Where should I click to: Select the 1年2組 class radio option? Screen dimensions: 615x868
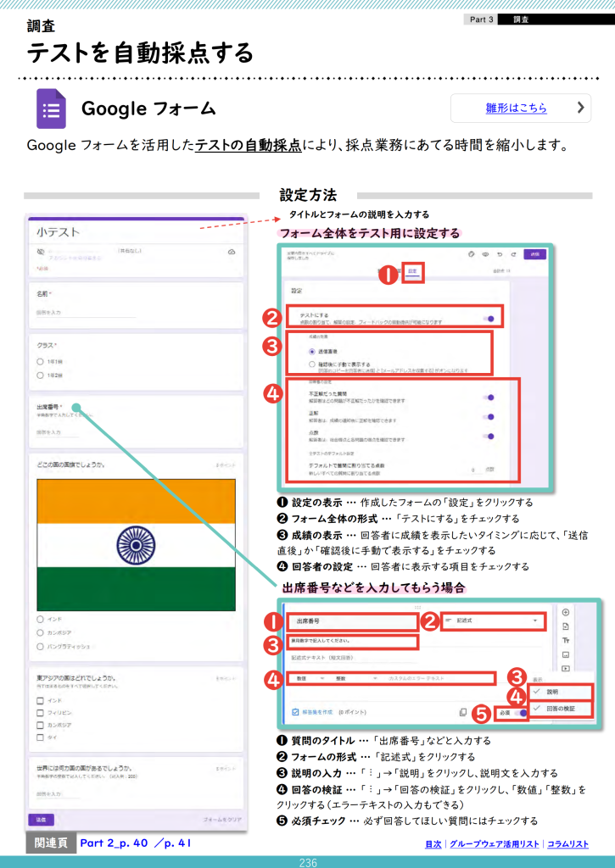point(40,376)
